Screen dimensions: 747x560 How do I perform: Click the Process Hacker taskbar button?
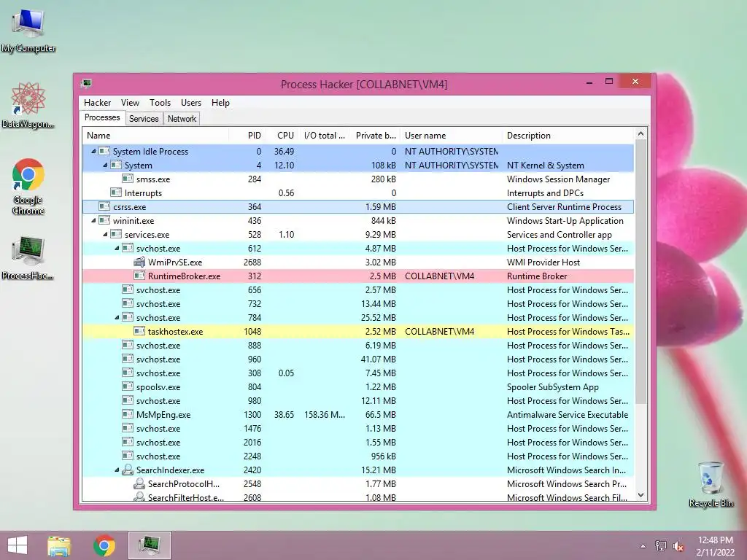tap(149, 545)
